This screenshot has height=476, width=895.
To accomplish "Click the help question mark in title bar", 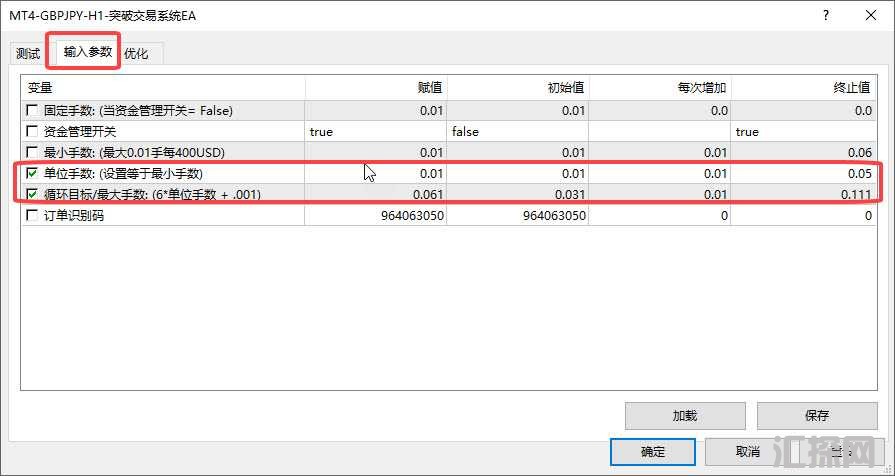I will coord(825,16).
